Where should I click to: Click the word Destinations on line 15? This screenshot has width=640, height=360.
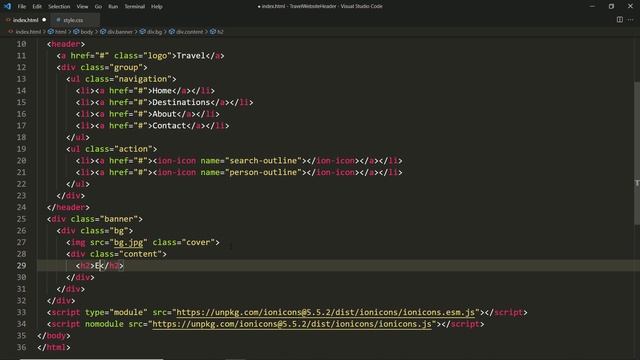181,102
